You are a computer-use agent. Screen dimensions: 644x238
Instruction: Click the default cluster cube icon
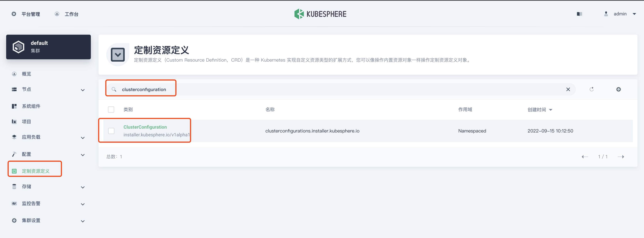point(18,47)
